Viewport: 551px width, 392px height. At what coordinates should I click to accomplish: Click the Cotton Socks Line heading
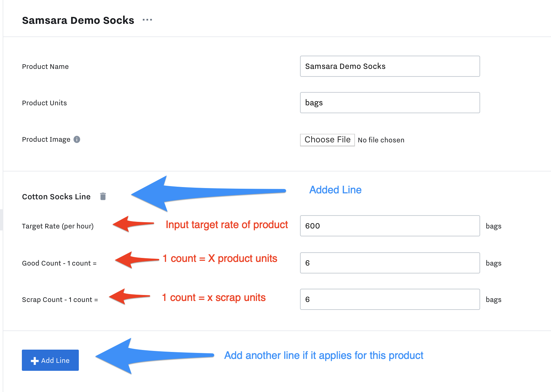click(x=56, y=197)
